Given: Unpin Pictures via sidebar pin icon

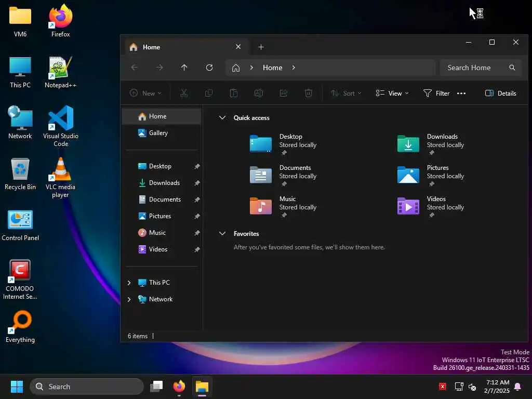Looking at the screenshot, I should point(197,216).
